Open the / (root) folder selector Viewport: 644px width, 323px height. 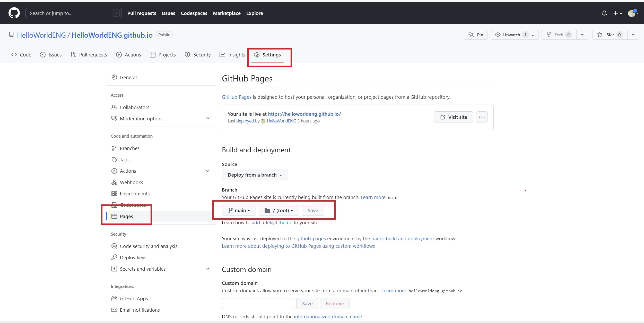tap(279, 210)
